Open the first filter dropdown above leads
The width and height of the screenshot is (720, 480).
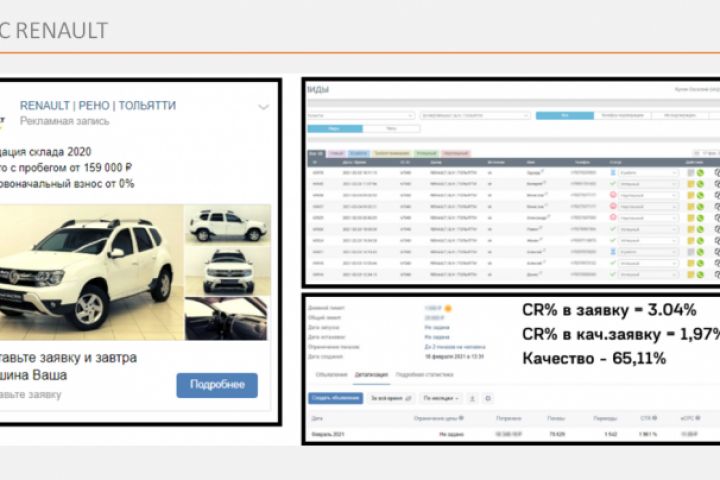361,116
